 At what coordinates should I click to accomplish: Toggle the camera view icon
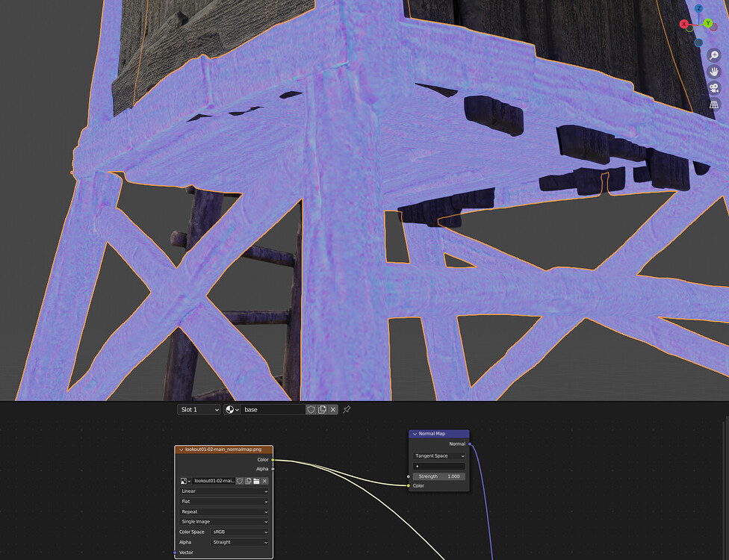tap(714, 88)
